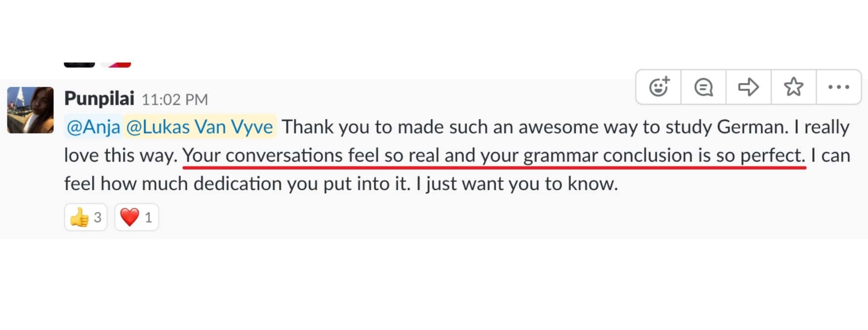The height and width of the screenshot is (330, 868).
Task: Star Punpilai's message
Action: (x=793, y=87)
